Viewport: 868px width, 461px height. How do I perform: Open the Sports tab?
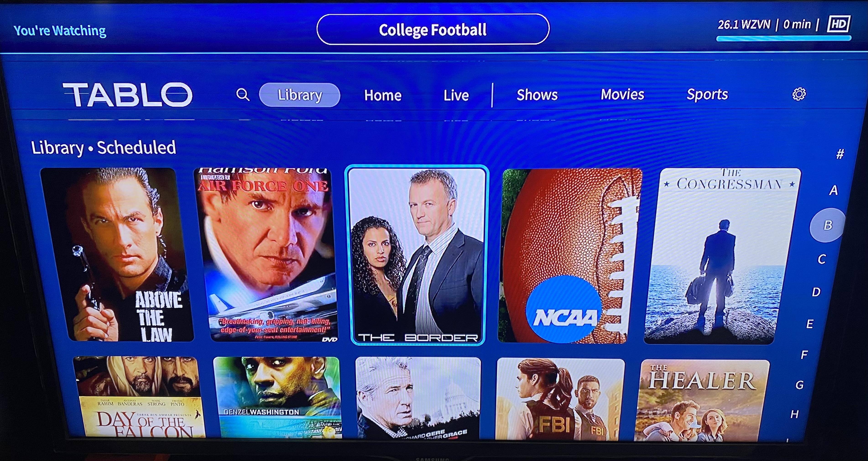click(707, 95)
